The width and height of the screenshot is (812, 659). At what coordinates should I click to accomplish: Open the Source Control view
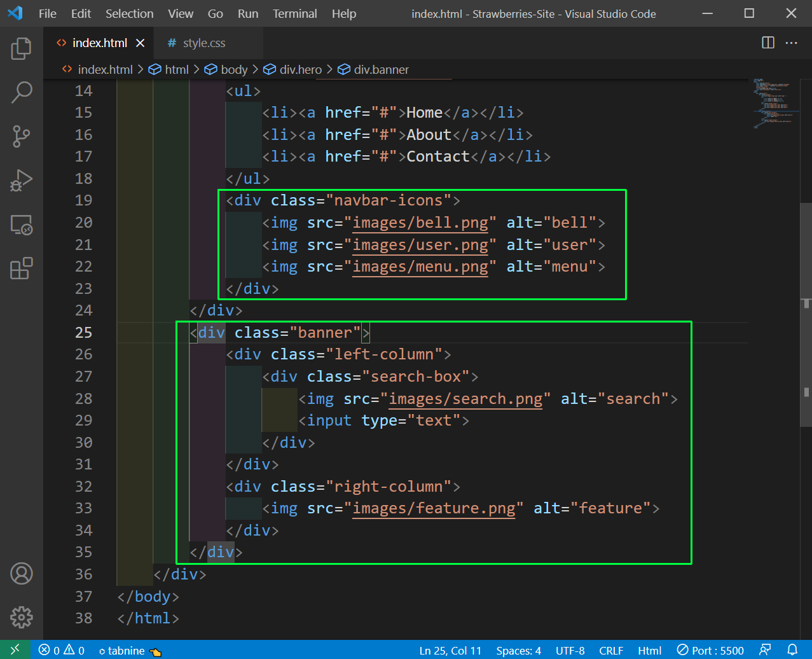pyautogui.click(x=21, y=136)
